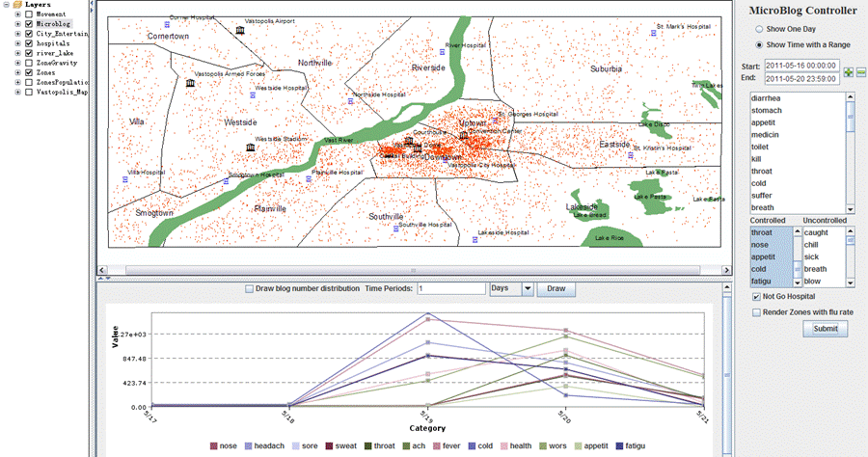Screen dimensions: 868x457
Task: Check Draw blog number distribution
Action: 249,289
